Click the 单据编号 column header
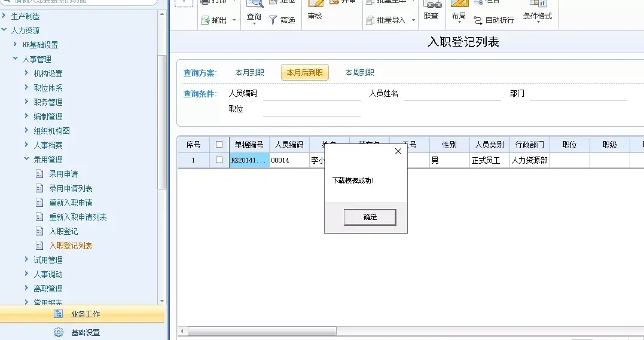This screenshot has height=340, width=644. 249,145
